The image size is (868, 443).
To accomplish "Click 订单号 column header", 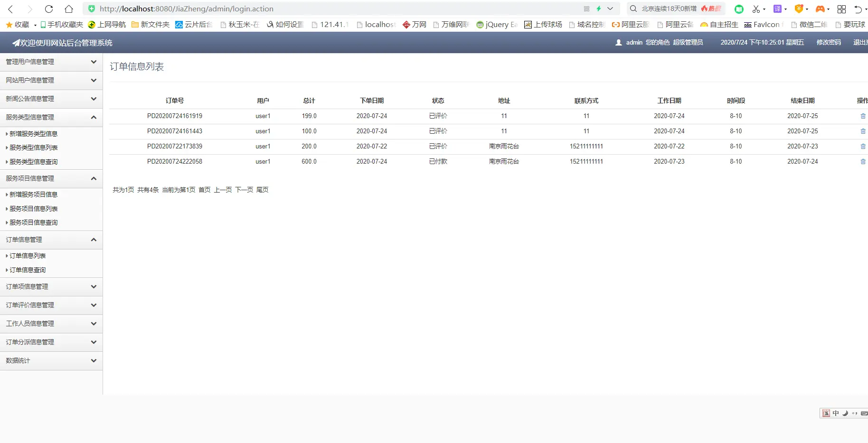I will pyautogui.click(x=175, y=101).
